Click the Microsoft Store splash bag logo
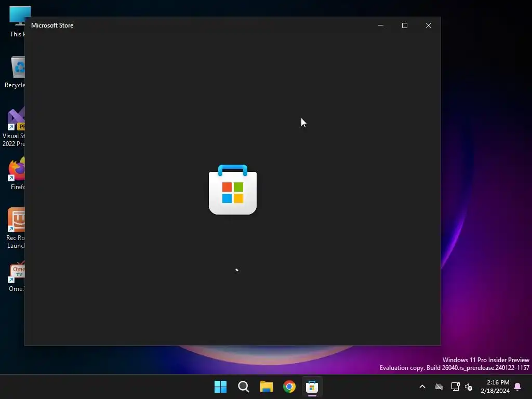The width and height of the screenshot is (532, 399). pos(233,189)
